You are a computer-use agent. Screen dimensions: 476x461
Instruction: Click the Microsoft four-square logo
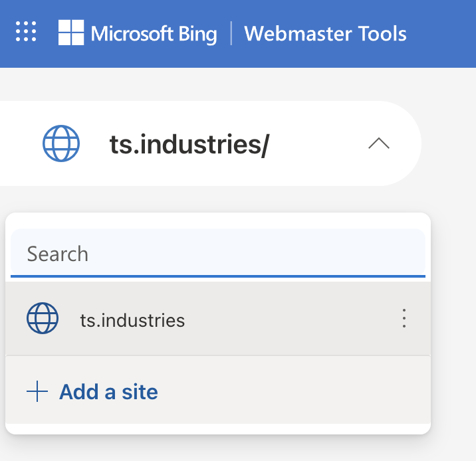click(x=71, y=33)
